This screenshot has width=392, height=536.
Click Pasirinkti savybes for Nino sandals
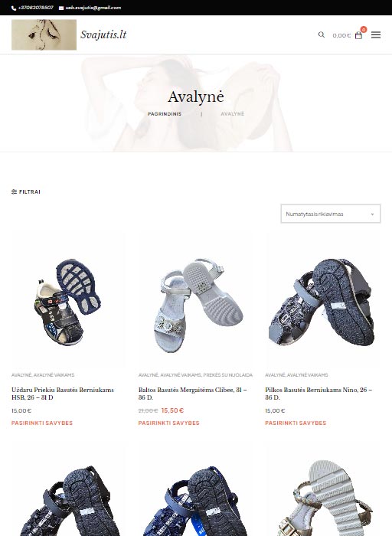coord(296,423)
